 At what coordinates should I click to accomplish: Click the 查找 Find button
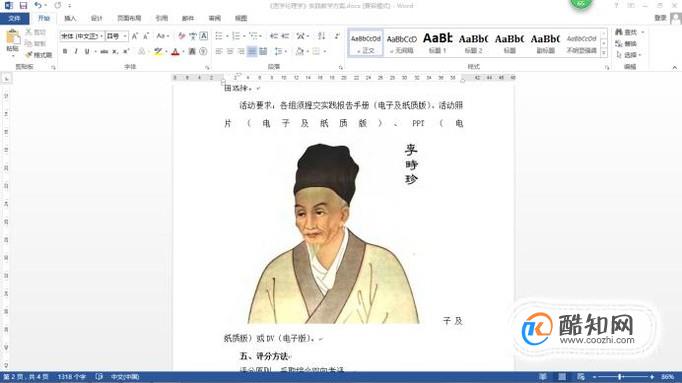click(x=627, y=32)
